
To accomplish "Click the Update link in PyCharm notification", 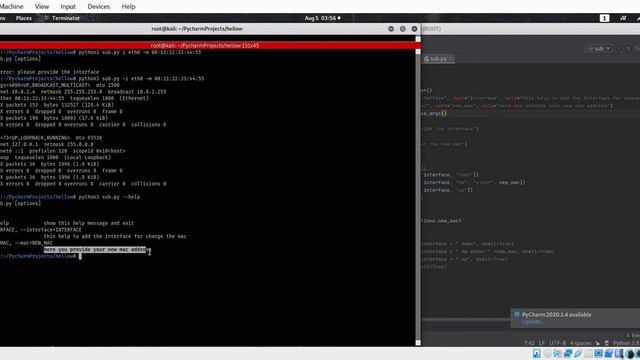I will (531, 322).
